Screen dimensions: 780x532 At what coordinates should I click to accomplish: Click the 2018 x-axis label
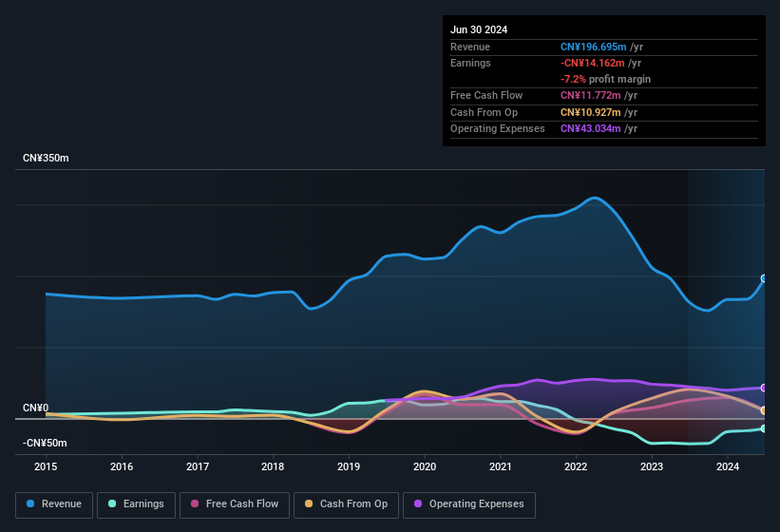click(x=273, y=466)
